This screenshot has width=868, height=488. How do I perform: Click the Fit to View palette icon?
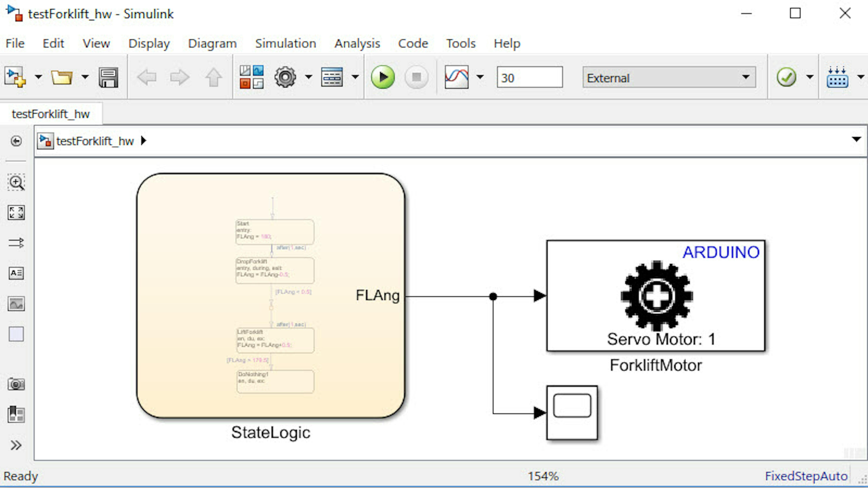pyautogui.click(x=16, y=213)
